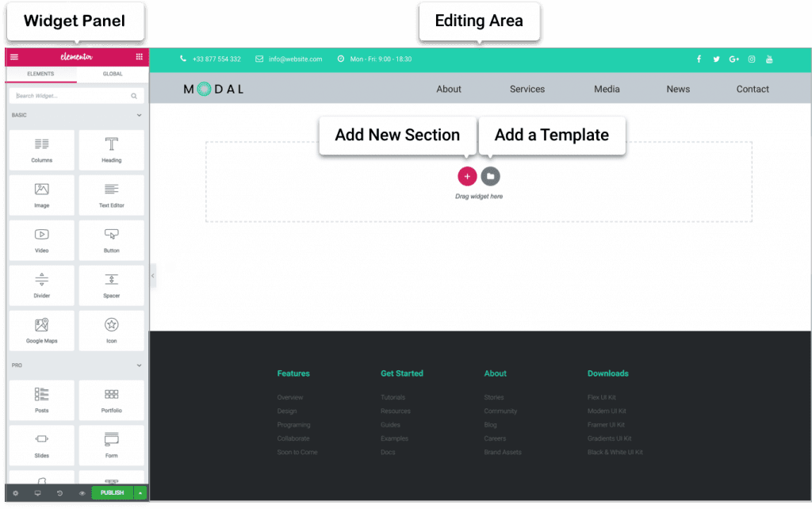Collapse the Basic widgets category
The width and height of the screenshot is (812, 509).
(x=140, y=116)
